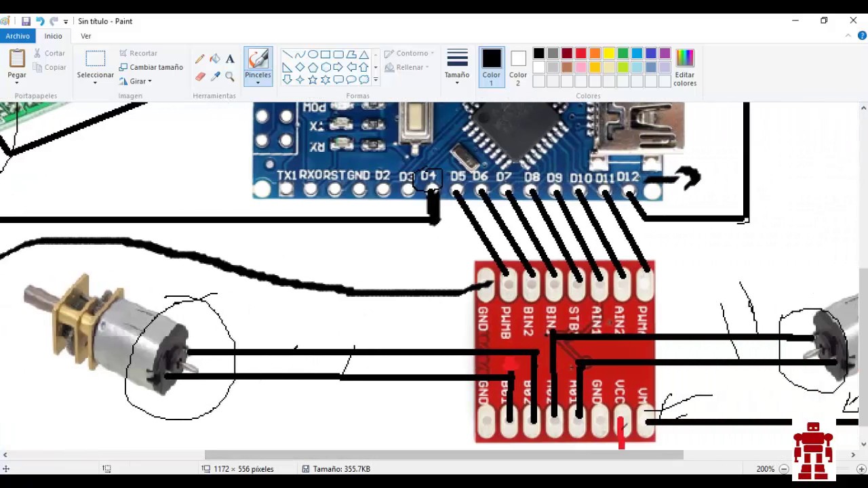Click Cambiar tamaño button
The height and width of the screenshot is (488, 868).
(151, 67)
